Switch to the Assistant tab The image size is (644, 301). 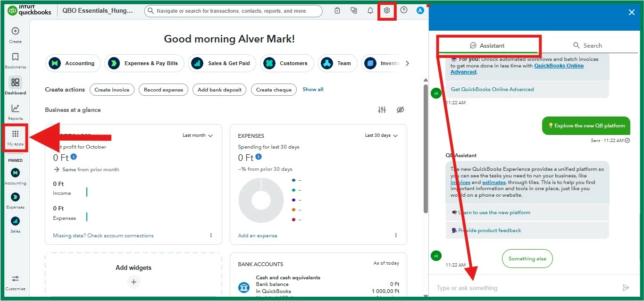(x=487, y=45)
